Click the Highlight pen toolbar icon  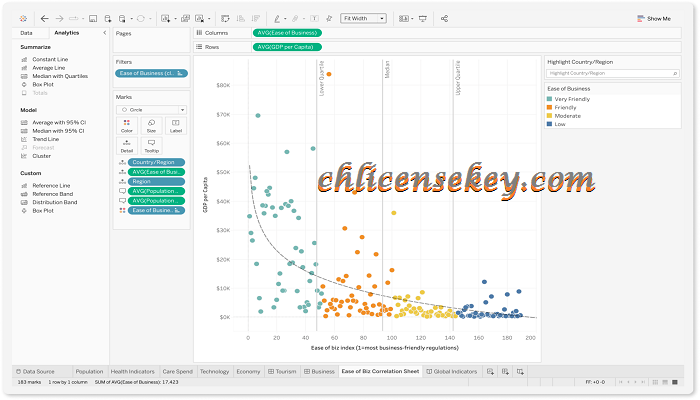click(277, 19)
